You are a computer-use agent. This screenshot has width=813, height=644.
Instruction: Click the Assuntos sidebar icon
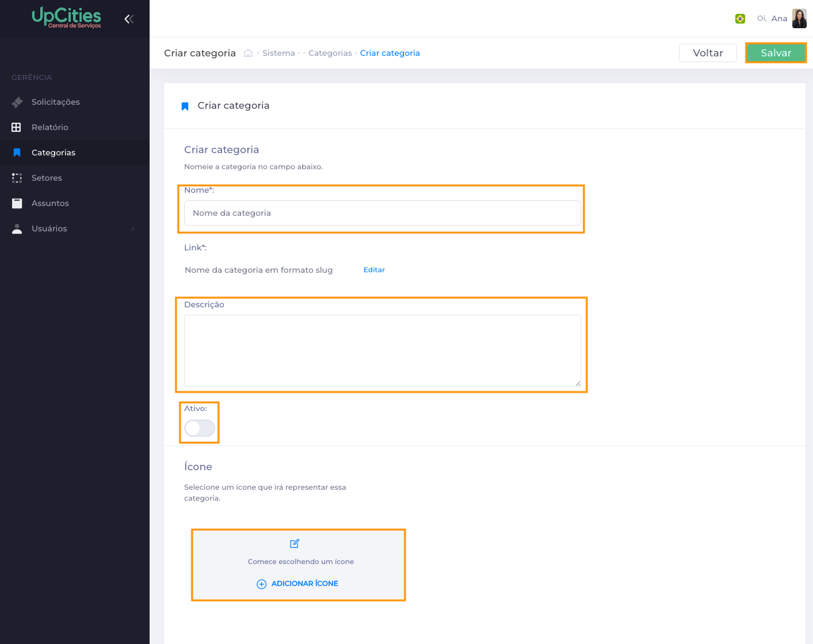click(17, 203)
